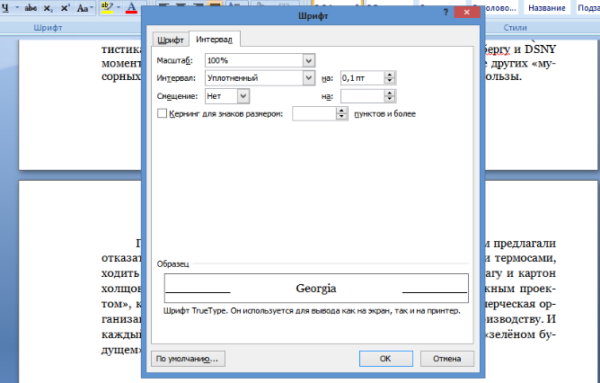
Task: Open underline style dropdown arrow in ribbon
Action: pyautogui.click(x=16, y=8)
